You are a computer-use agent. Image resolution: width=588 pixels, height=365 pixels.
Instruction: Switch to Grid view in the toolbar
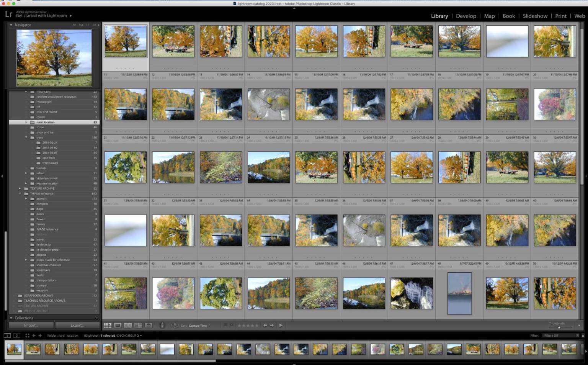click(x=108, y=325)
